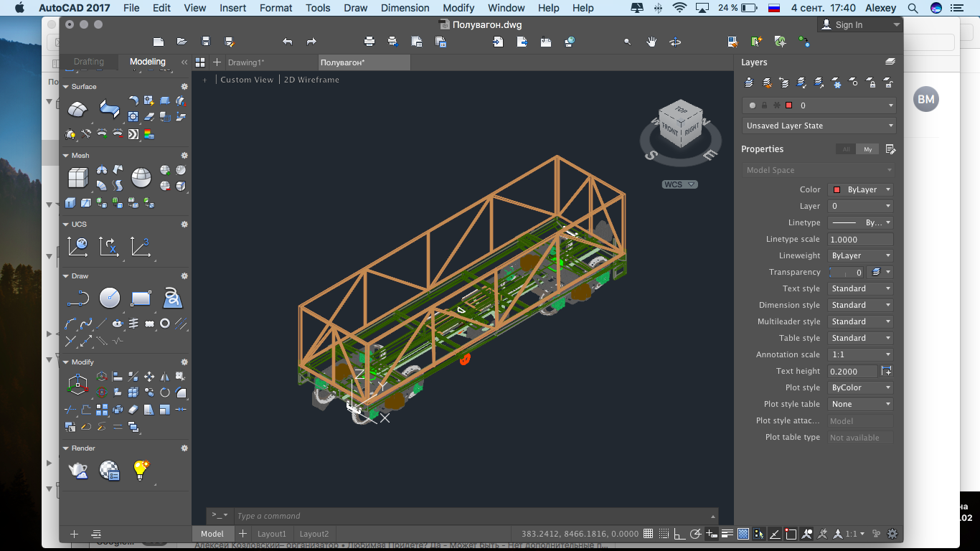Click the UCS World icon

(77, 247)
